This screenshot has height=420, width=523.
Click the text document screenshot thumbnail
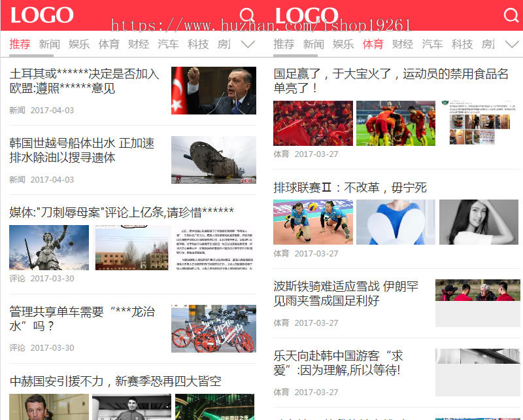point(215,247)
